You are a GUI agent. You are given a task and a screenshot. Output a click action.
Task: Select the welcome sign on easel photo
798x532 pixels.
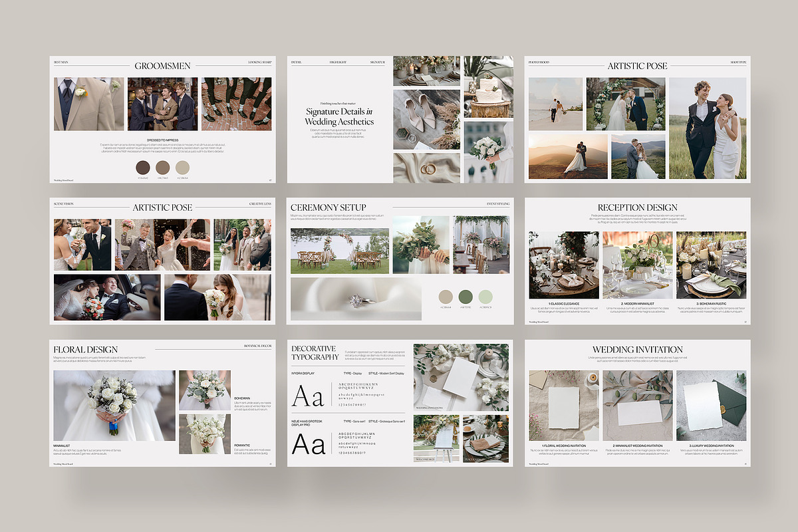[436, 438]
